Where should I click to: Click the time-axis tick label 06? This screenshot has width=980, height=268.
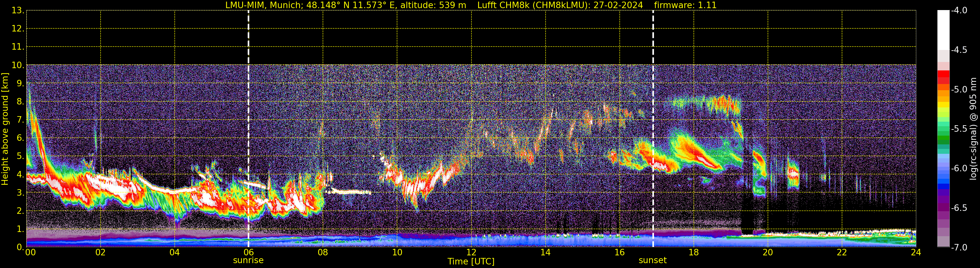point(248,253)
